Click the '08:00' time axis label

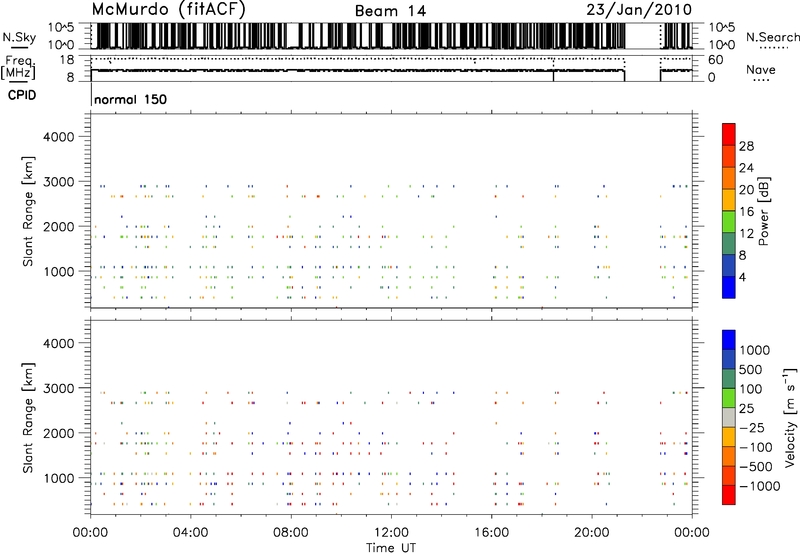[x=290, y=533]
